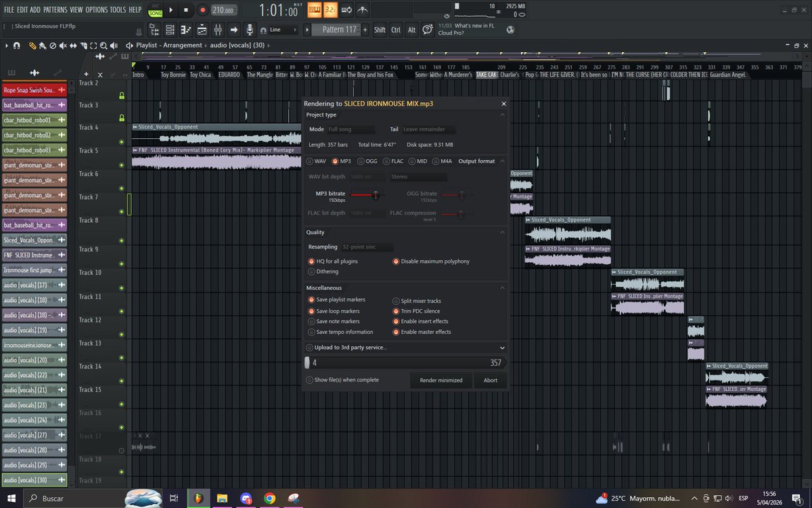The image size is (812, 508).
Task: Select the Draw pencil tool in playlist toolbar
Action: [x=32, y=45]
